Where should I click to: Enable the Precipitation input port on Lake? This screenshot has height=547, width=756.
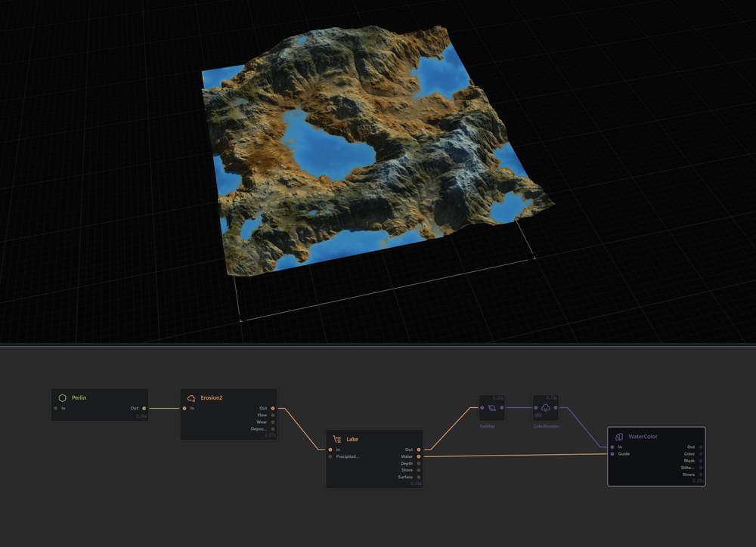(330, 457)
